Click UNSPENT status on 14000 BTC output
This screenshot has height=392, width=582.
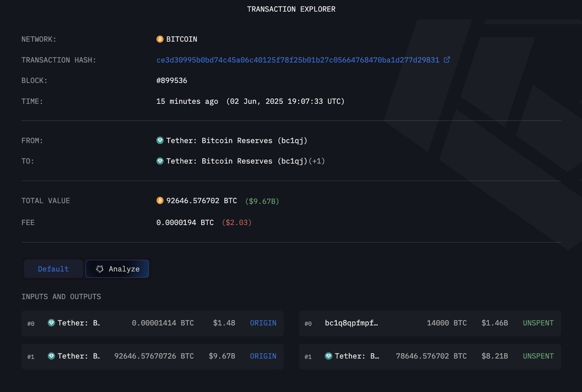[538, 323]
